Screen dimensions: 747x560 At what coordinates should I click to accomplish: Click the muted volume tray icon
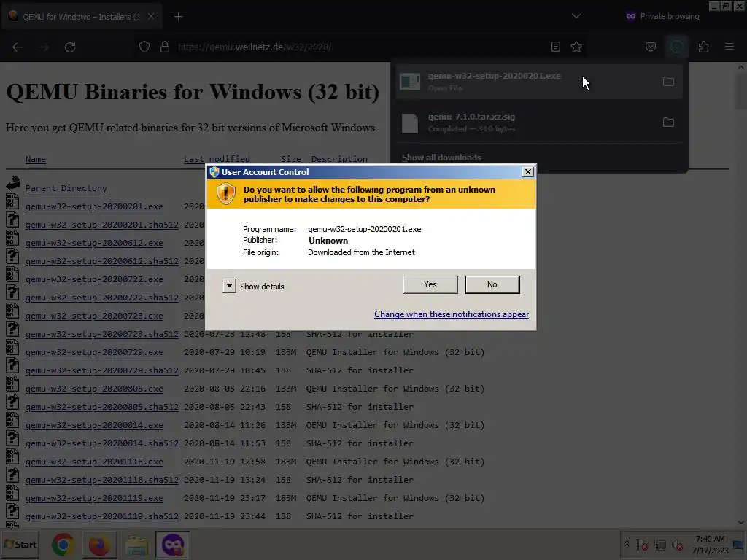(x=677, y=545)
